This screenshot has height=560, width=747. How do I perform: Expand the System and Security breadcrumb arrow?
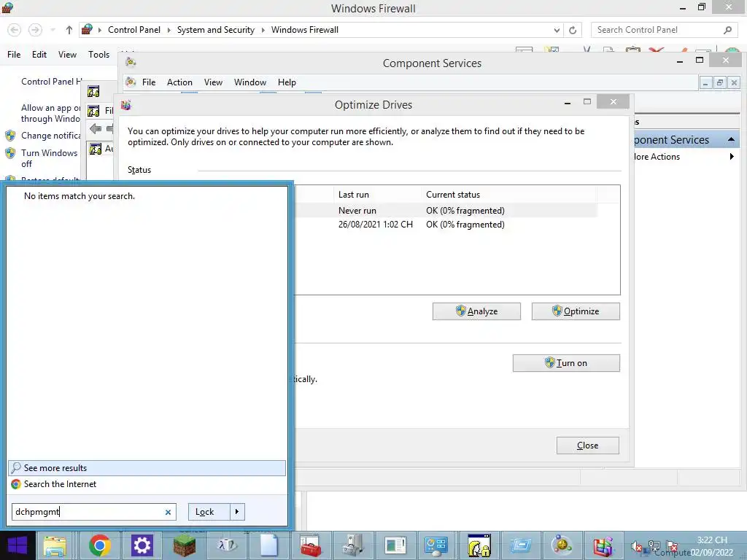click(263, 30)
